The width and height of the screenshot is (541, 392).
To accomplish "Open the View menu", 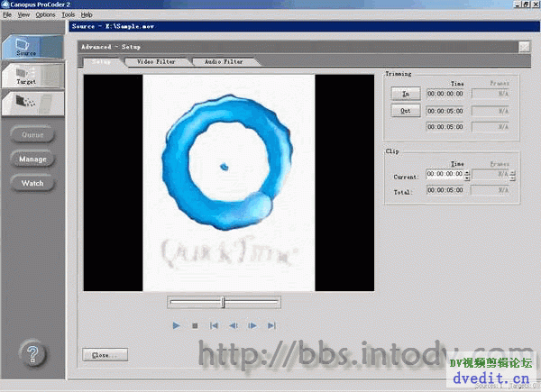I will [23, 14].
